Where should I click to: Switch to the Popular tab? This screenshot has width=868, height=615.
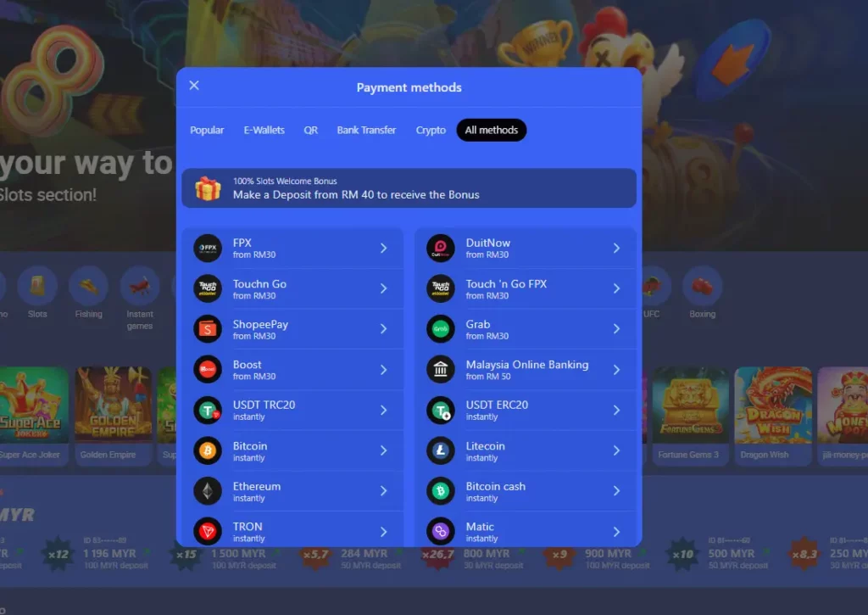(x=207, y=130)
